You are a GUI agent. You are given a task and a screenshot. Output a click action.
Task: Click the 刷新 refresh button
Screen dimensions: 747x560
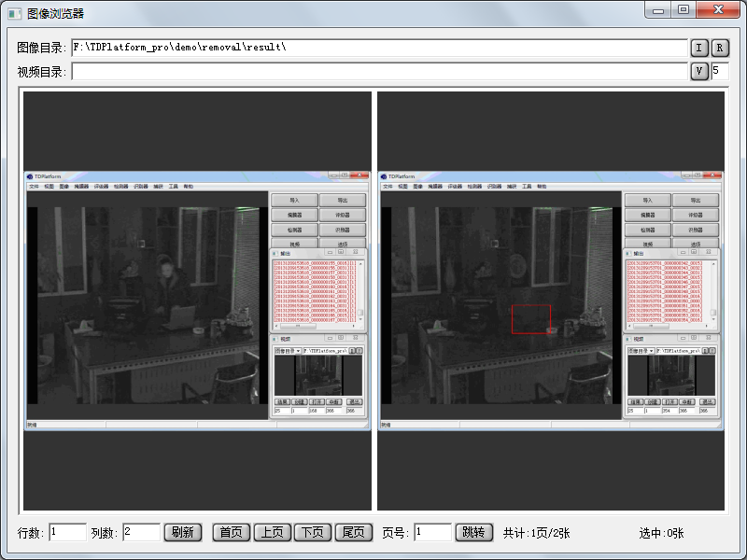tap(183, 532)
